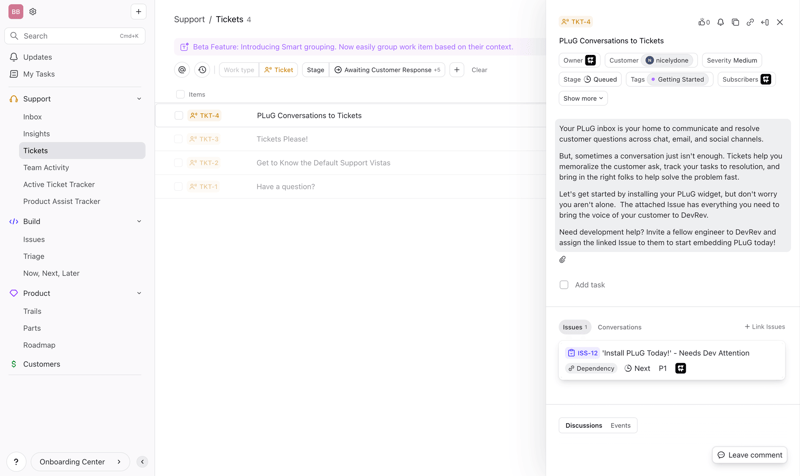Add a filter with the plus button
This screenshot has width=800, height=476.
coord(457,70)
